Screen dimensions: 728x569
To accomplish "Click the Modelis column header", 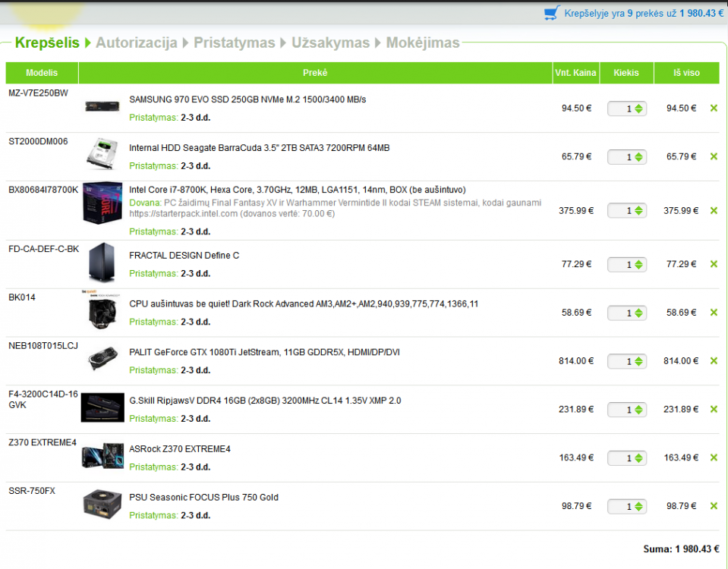I will (42, 73).
